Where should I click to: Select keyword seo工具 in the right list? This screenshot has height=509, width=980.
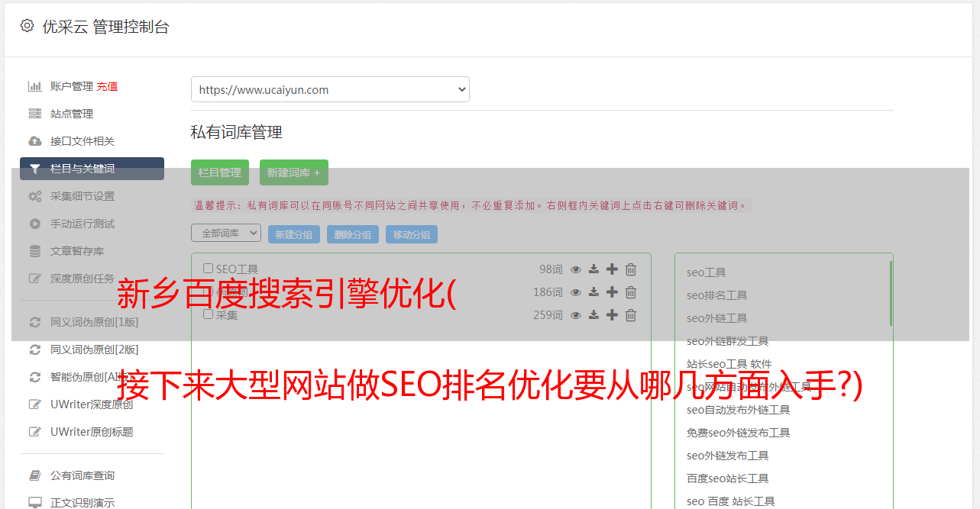pos(706,272)
